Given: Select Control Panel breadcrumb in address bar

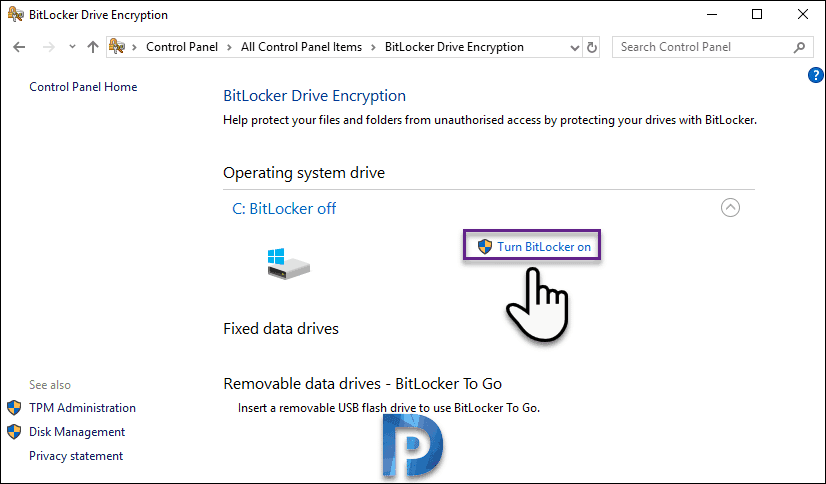Looking at the screenshot, I should 182,47.
